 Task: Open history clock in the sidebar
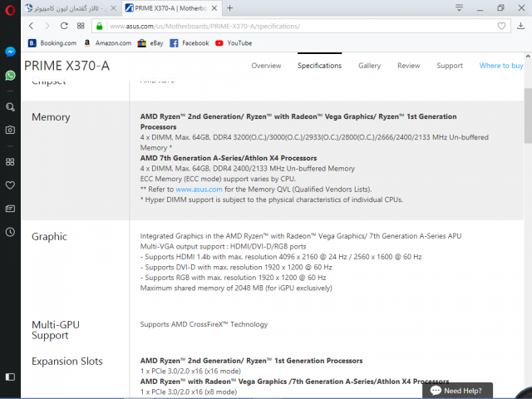tap(10, 232)
